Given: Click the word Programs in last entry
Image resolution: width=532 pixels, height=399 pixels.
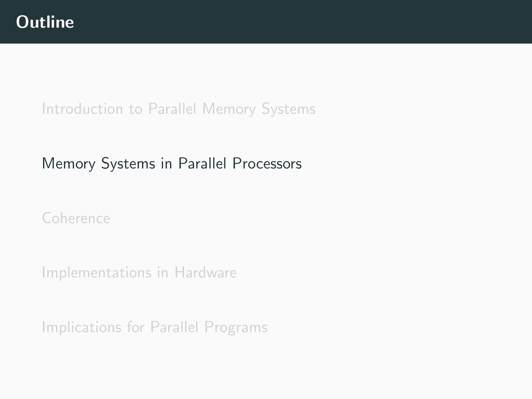Looking at the screenshot, I should 236,327.
